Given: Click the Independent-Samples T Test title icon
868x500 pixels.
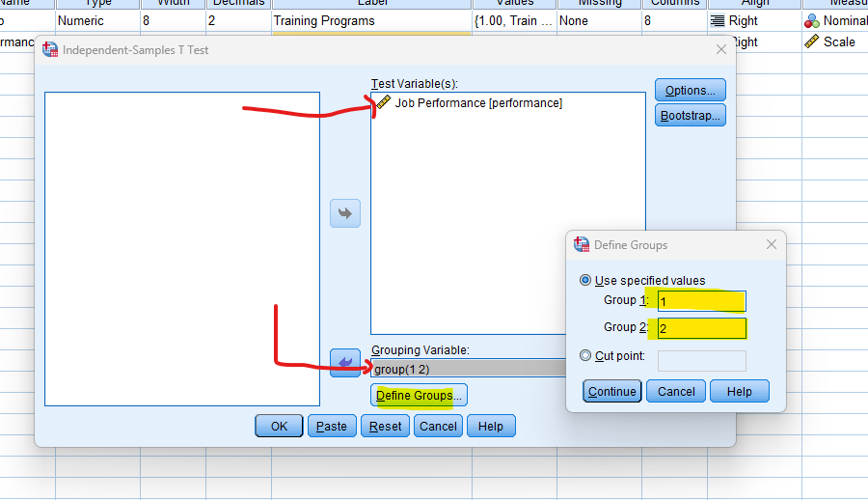Looking at the screenshot, I should (51, 50).
